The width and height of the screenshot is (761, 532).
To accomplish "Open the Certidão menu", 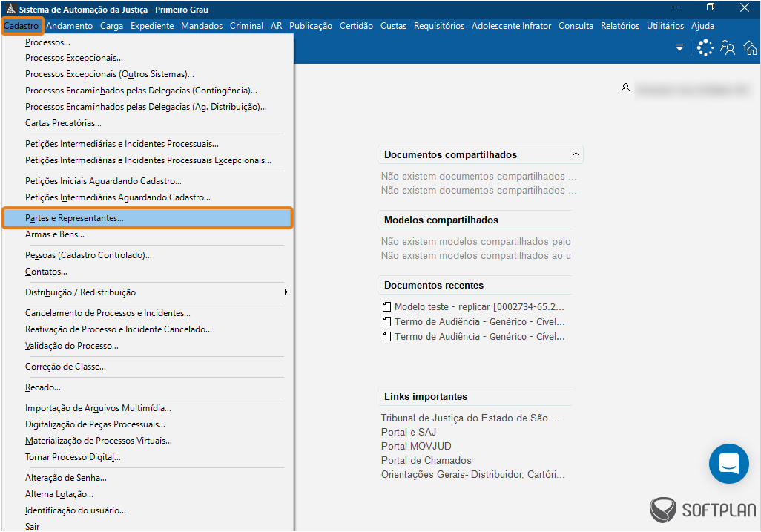I will pos(356,26).
